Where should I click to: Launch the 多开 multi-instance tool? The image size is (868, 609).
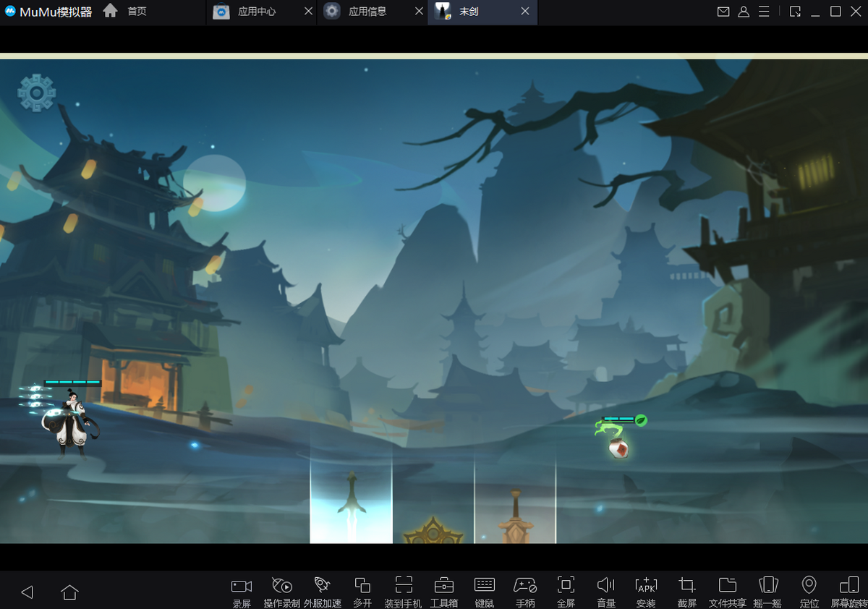362,592
